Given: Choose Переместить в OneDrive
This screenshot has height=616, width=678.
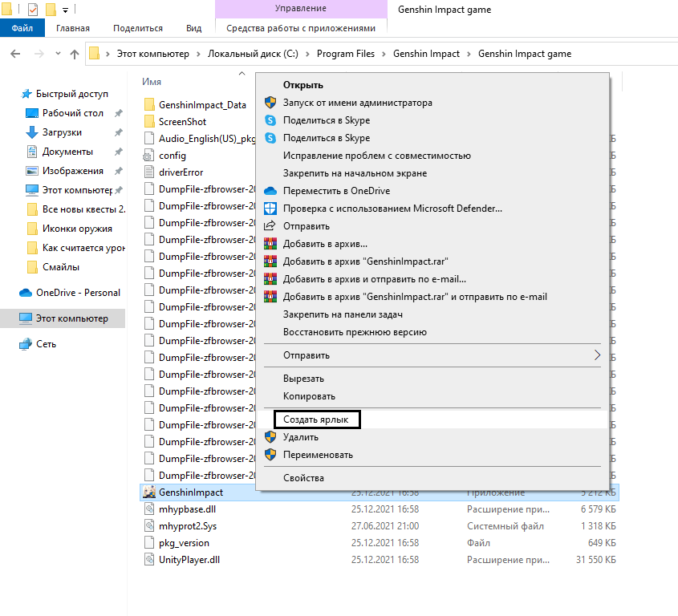Looking at the screenshot, I should pos(336,191).
